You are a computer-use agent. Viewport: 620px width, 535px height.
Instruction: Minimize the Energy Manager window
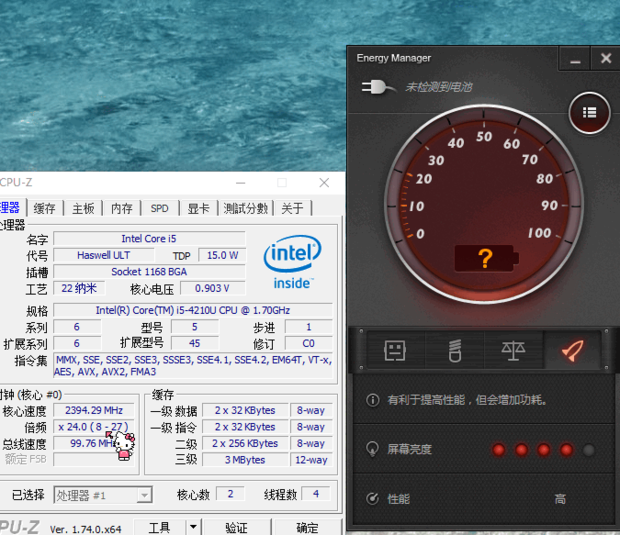pos(575,59)
